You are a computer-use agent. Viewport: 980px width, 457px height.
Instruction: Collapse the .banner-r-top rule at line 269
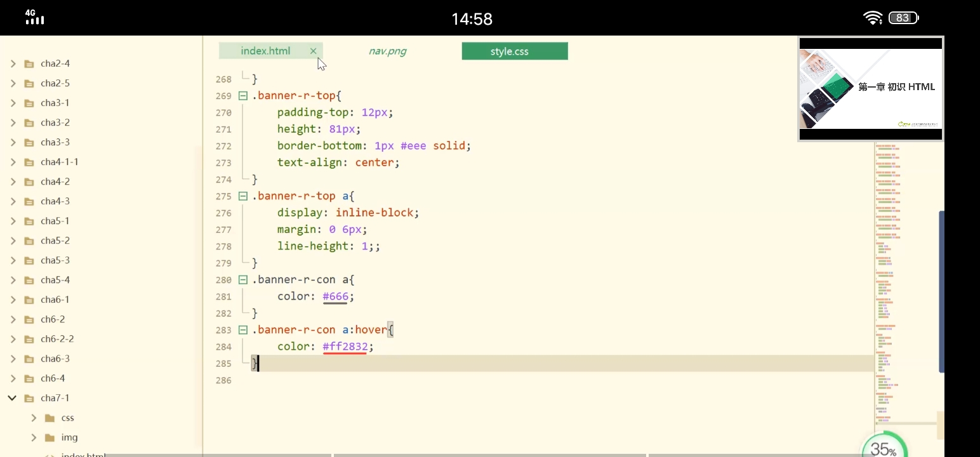tap(242, 96)
